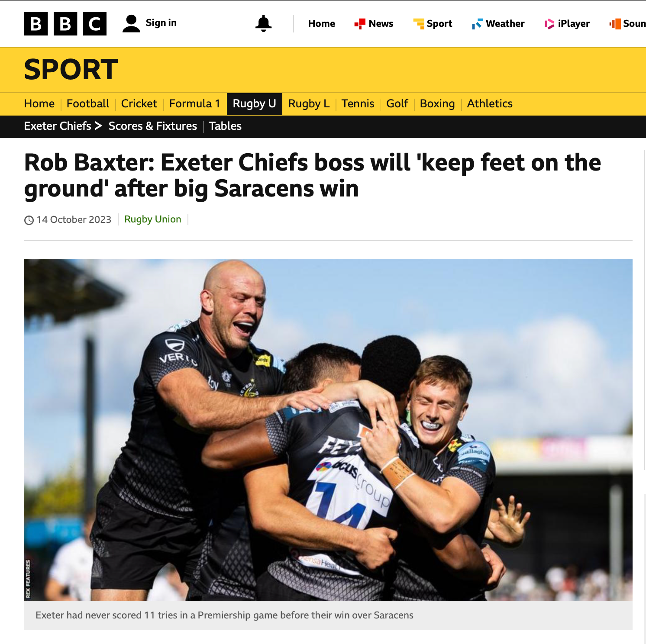This screenshot has height=644, width=646.
Task: Go to Athletics section
Action: click(490, 104)
